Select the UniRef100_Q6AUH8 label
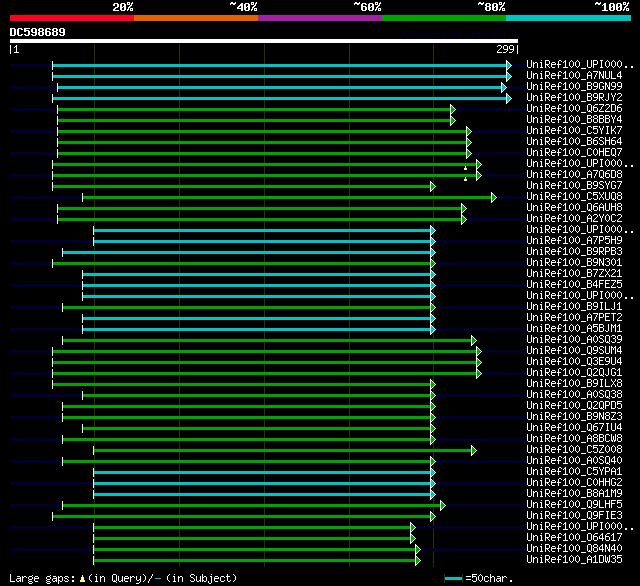The image size is (640, 586). coord(574,208)
